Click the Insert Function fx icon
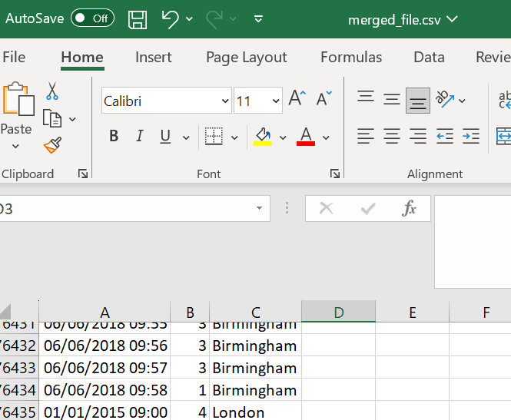511x420 pixels. point(410,208)
